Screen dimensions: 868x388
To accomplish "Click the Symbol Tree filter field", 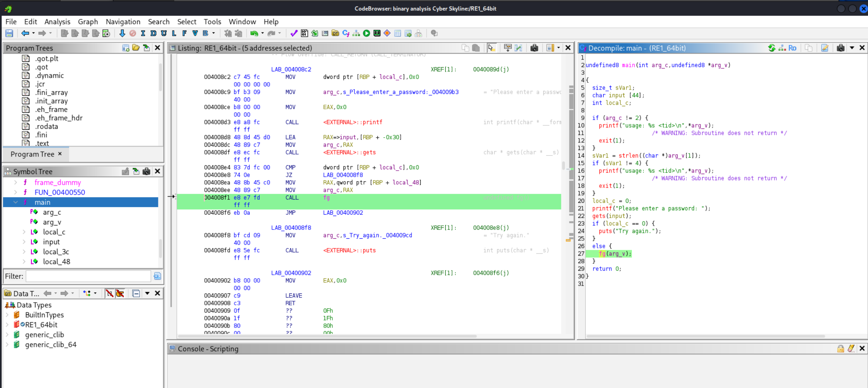I will 88,276.
